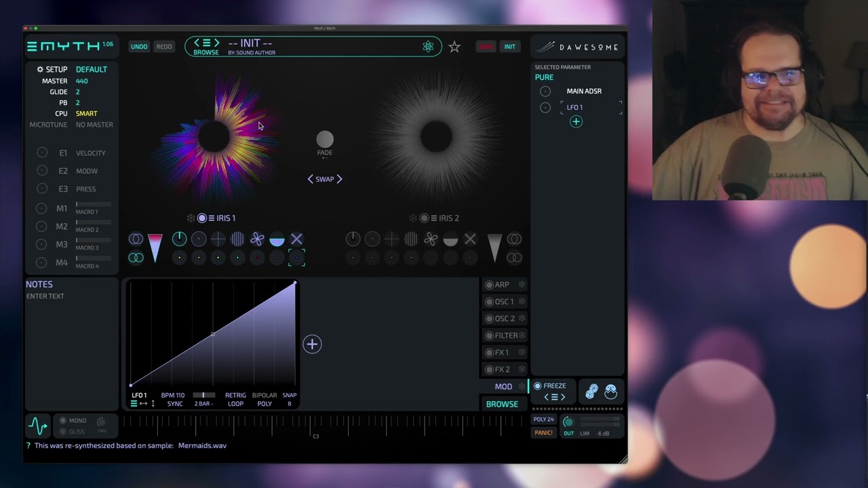Toggle the FX 1 section power

coord(489,352)
